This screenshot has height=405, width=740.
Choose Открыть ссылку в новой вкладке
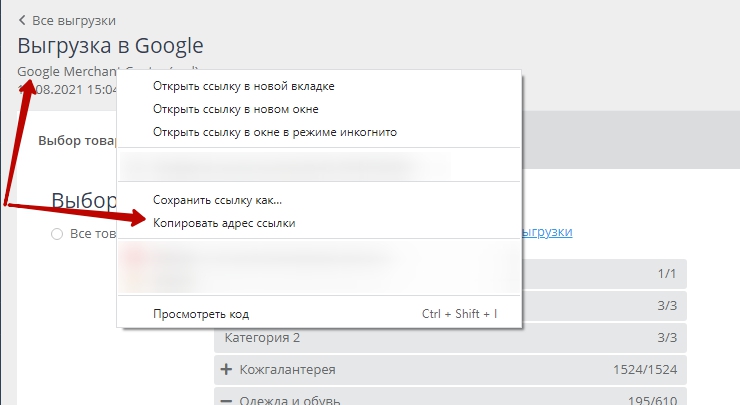[243, 86]
